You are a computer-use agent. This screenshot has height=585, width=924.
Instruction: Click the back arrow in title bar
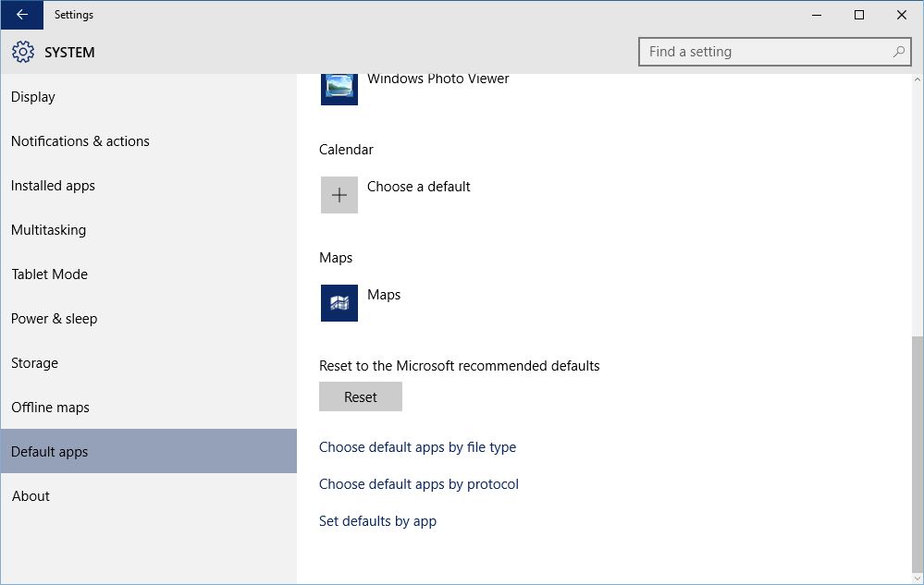tap(22, 15)
